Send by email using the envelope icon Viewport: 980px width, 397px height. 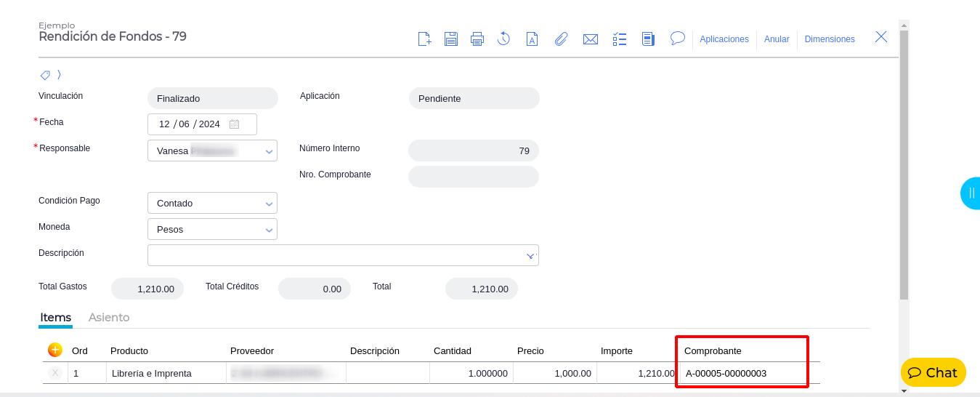point(591,39)
